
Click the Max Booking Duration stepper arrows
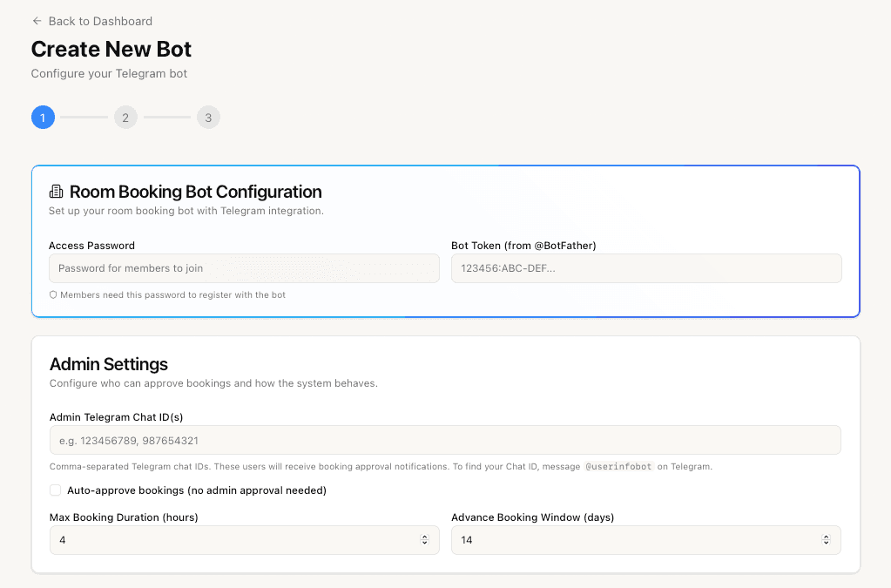(x=424, y=540)
